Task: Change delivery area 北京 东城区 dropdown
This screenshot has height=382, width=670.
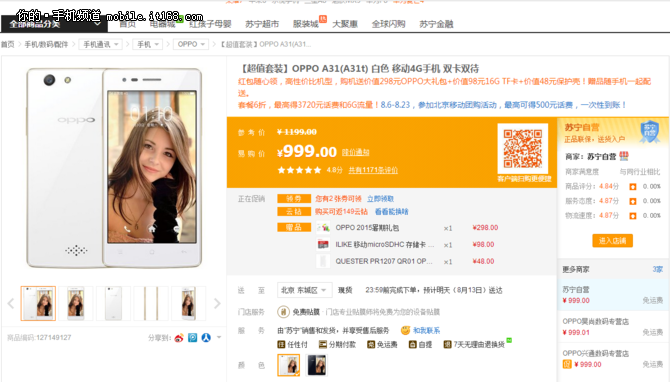Action: coord(304,291)
